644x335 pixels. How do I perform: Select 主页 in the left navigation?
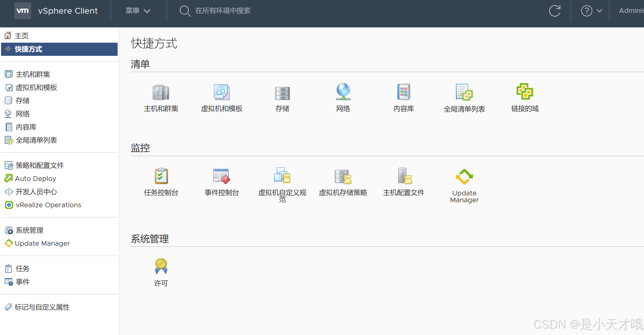pyautogui.click(x=22, y=36)
